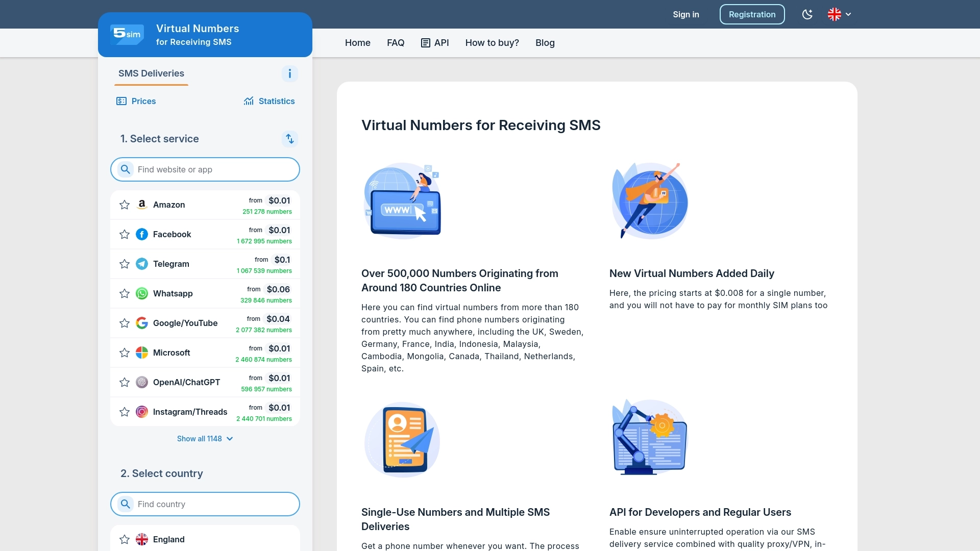Click the search icon in Find country field

tap(125, 504)
